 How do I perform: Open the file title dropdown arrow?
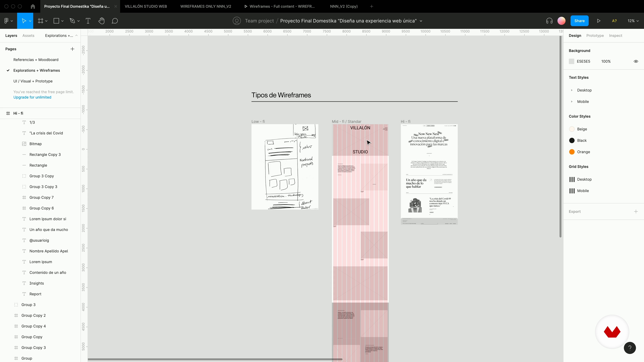pos(421,21)
